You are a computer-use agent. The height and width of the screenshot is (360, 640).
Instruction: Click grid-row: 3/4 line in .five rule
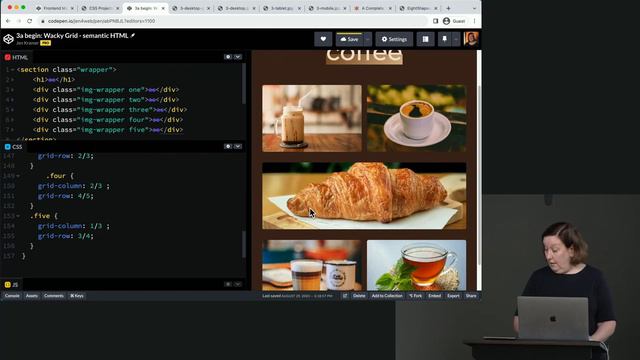66,236
